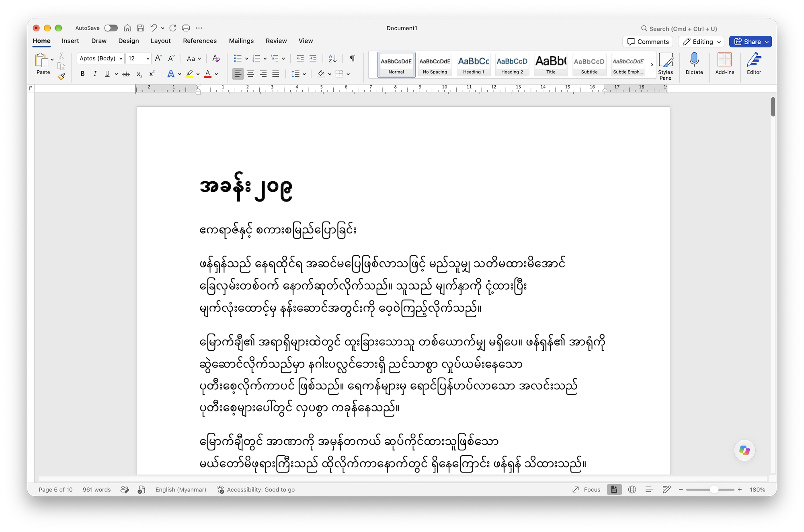804x532 pixels.
Task: Toggle Strikethrough formatting
Action: 126,74
